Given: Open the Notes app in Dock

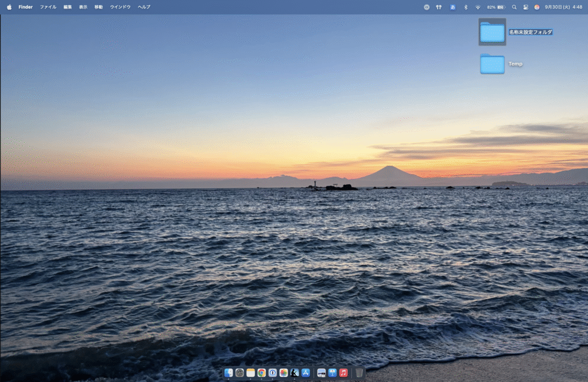Looking at the screenshot, I should [x=250, y=373].
